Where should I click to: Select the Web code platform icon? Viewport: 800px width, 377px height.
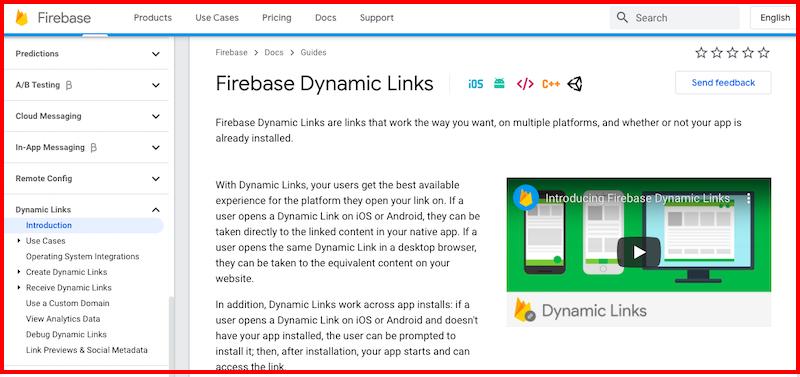[x=525, y=84]
